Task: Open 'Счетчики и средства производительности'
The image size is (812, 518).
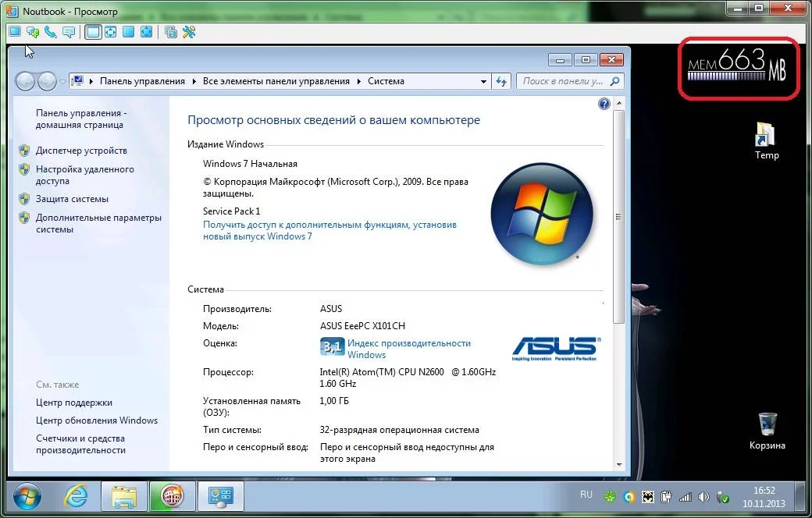Action: click(80, 444)
